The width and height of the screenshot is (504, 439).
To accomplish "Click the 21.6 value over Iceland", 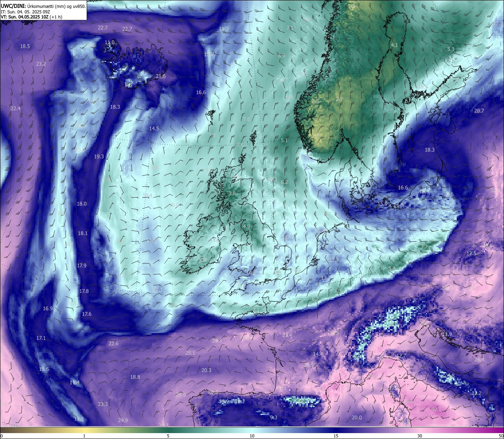I will tap(161, 76).
